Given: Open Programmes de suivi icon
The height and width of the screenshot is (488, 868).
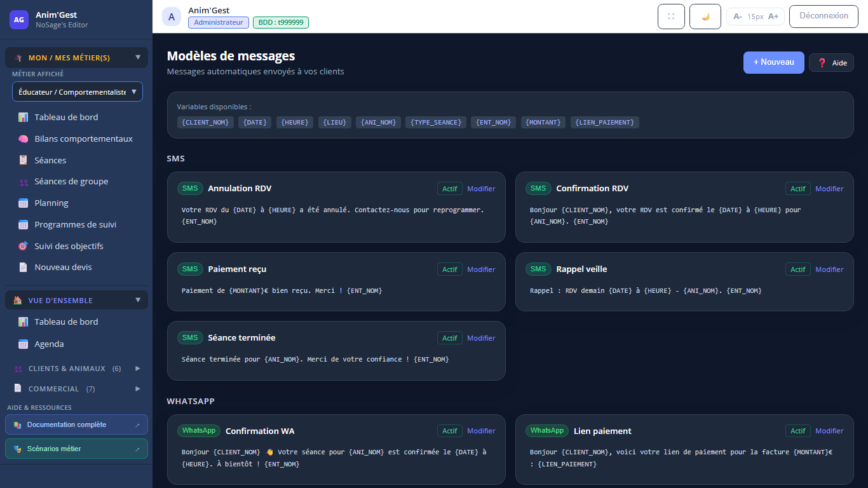Looking at the screenshot, I should 23,224.
